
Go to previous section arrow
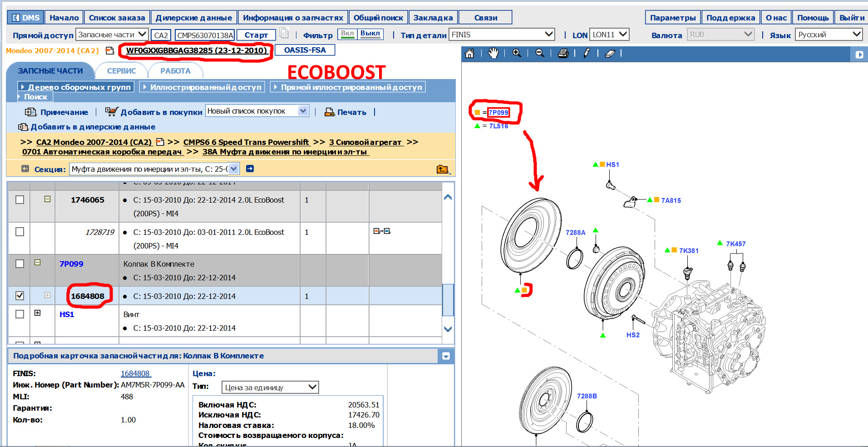tap(25, 169)
